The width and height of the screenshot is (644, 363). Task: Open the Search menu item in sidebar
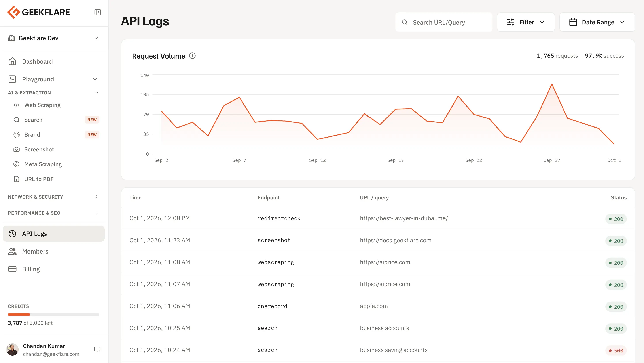coord(54,120)
